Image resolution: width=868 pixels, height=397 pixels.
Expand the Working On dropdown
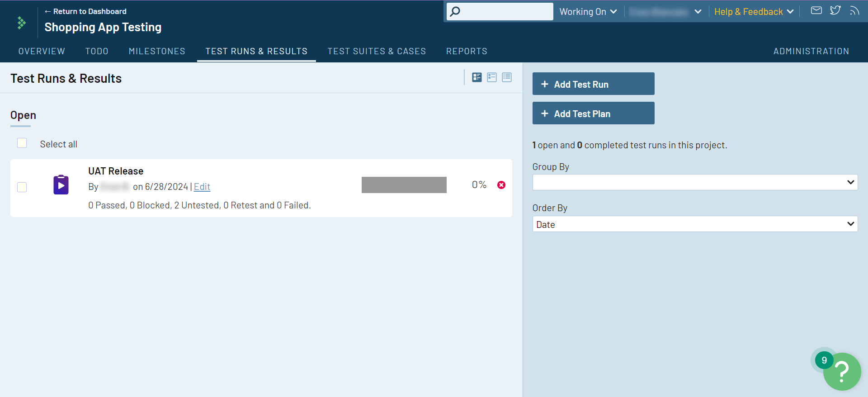pyautogui.click(x=588, y=12)
